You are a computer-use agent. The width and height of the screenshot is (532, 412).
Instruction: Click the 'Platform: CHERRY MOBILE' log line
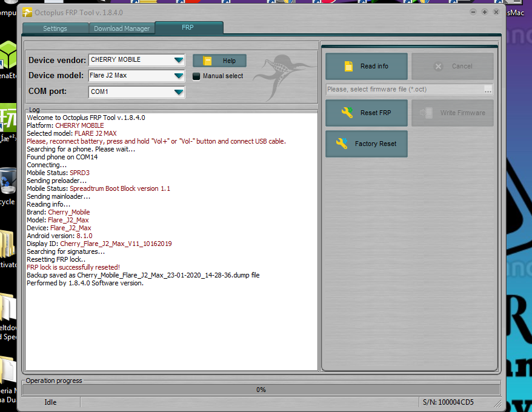[65, 125]
